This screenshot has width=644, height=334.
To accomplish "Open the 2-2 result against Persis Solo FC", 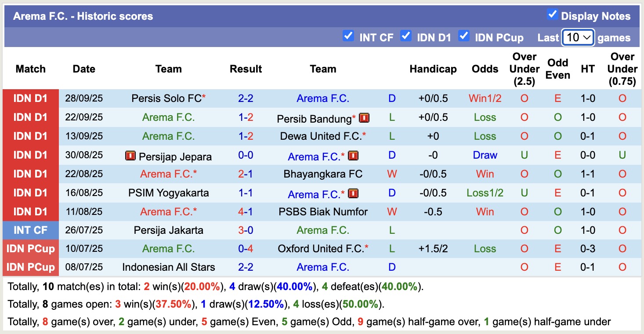I will click(246, 98).
